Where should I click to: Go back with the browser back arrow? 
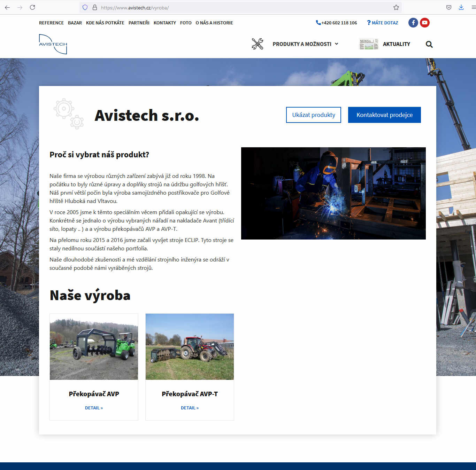tap(7, 7)
